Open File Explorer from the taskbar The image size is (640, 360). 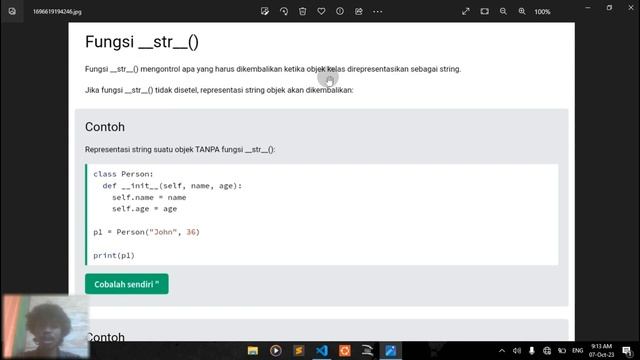[253, 351]
